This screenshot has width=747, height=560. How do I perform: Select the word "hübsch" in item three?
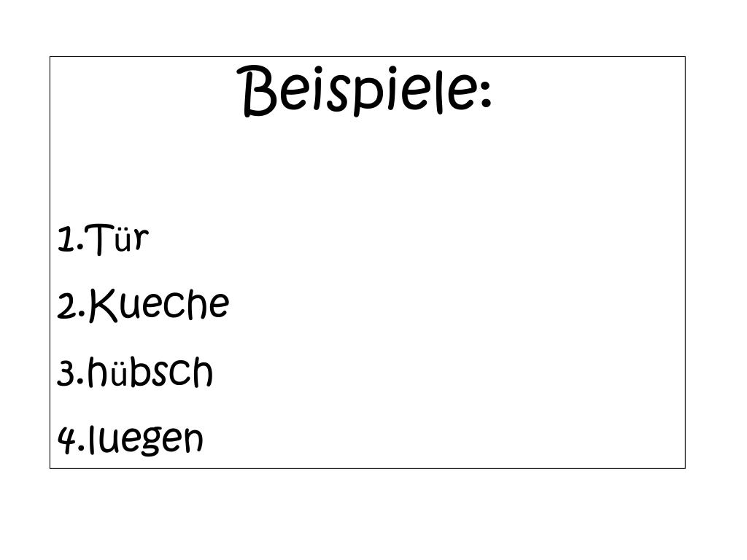coord(150,371)
